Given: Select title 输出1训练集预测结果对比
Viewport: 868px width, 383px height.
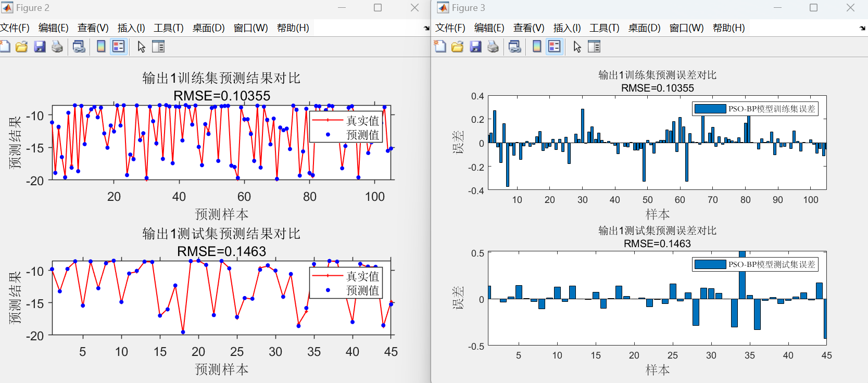Looking at the screenshot, I should pos(221,78).
